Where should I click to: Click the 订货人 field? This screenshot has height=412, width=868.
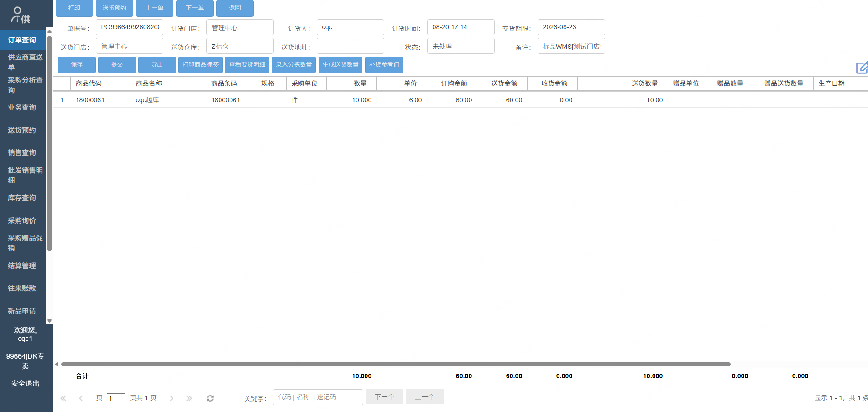pyautogui.click(x=350, y=27)
